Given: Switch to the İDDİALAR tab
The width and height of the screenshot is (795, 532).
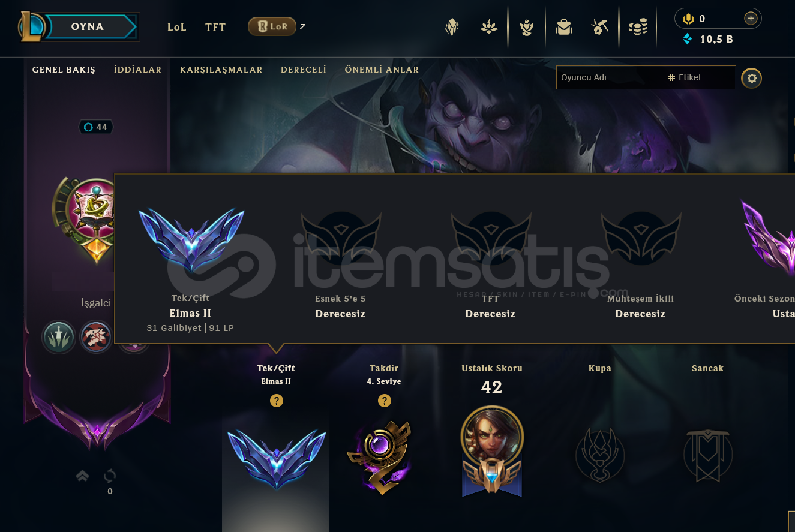Looking at the screenshot, I should click(x=137, y=70).
